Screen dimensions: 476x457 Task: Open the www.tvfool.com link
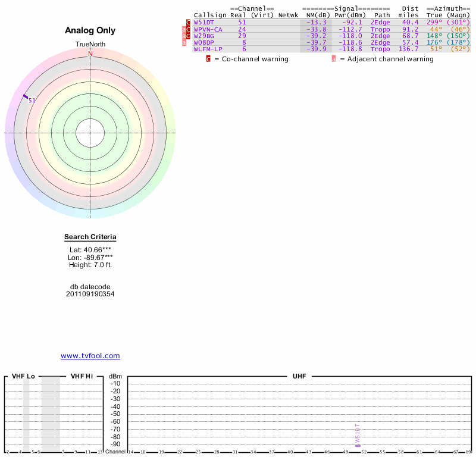click(x=90, y=356)
